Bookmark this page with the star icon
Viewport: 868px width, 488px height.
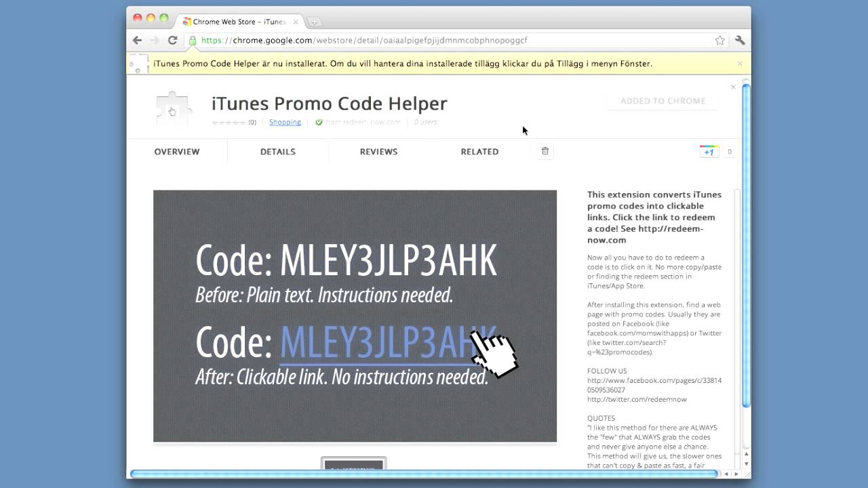(719, 41)
